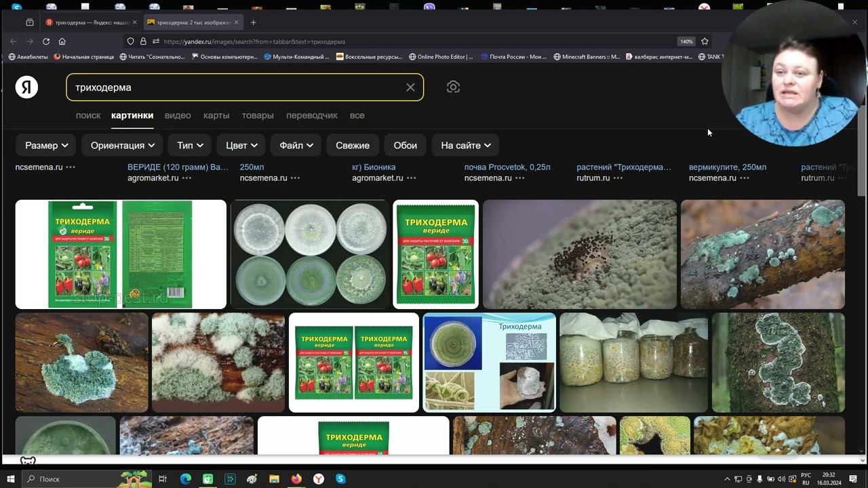868x488 pixels.
Task: Switch to the 'карты' tab
Action: [x=216, y=115]
